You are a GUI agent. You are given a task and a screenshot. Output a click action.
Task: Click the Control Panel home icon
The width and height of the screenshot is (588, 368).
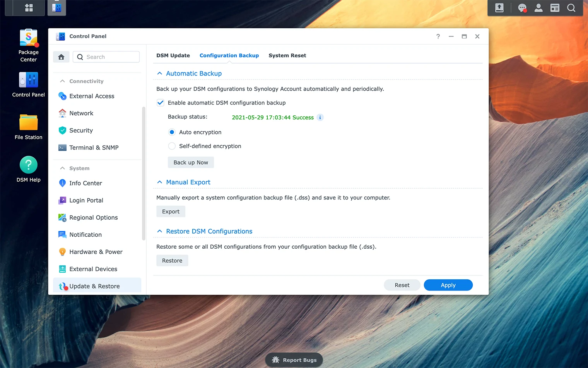[61, 57]
